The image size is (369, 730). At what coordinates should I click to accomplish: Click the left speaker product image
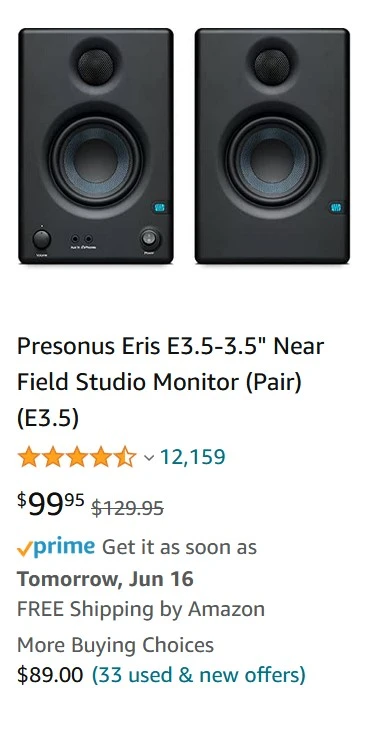(x=96, y=146)
